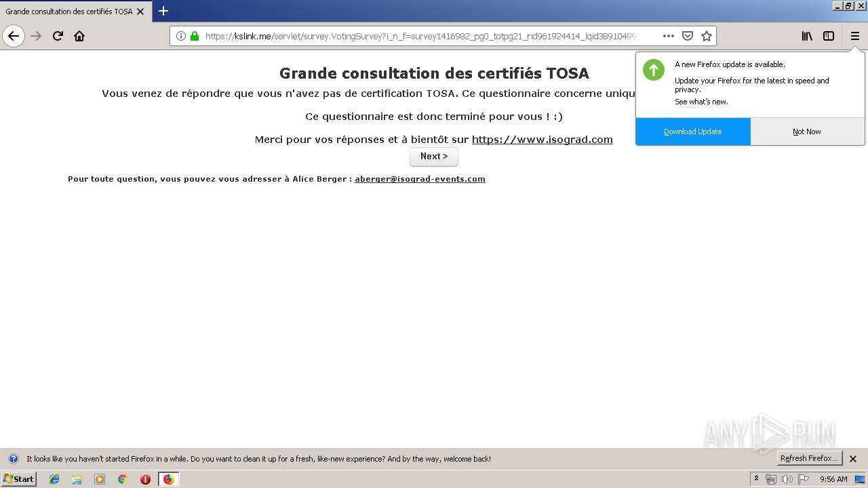
Task: Show site information icon in address bar
Action: [x=181, y=36]
